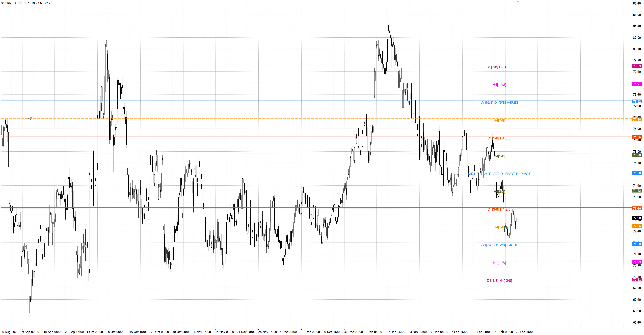Click the D1[1/8] H4[-2/8] label
The width and height of the screenshot is (644, 335).
point(499,281)
